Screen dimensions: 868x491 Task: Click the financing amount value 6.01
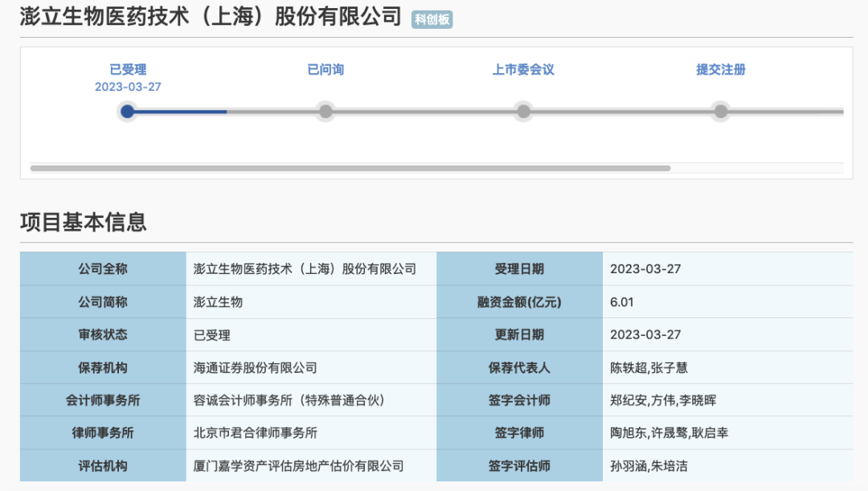pos(622,302)
